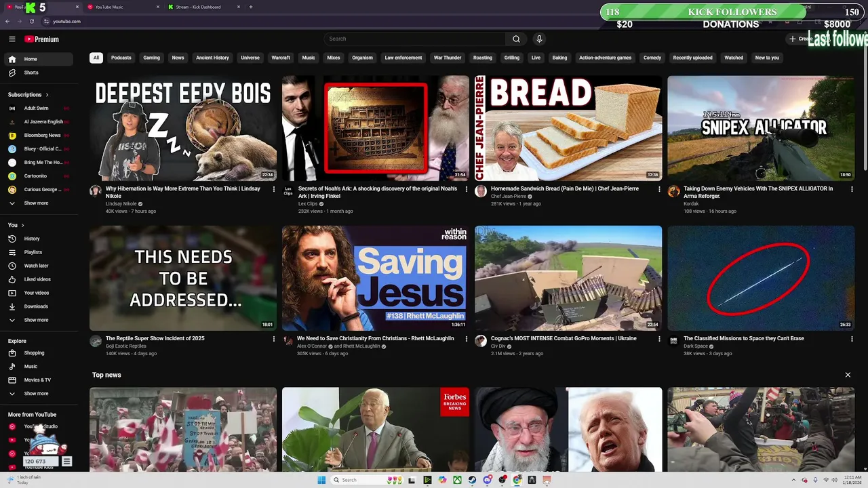Select the Gaming filter chip
This screenshot has height=488, width=868.
coord(151,58)
